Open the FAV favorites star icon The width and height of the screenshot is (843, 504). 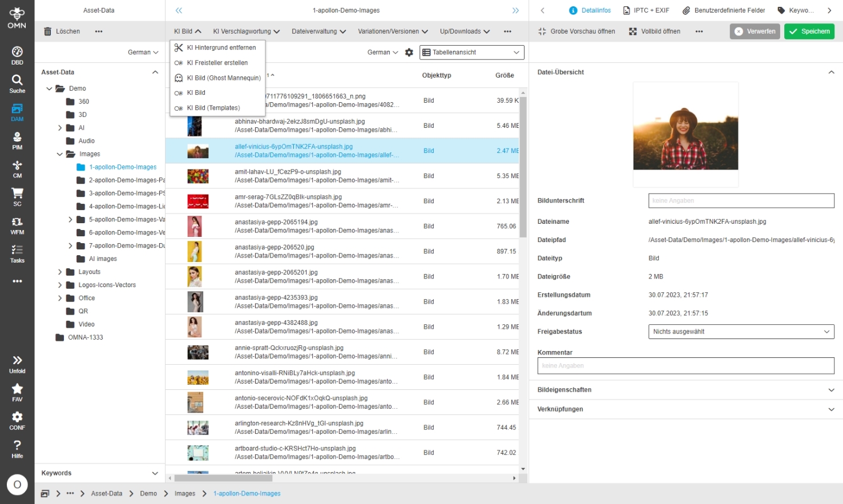pos(17,392)
